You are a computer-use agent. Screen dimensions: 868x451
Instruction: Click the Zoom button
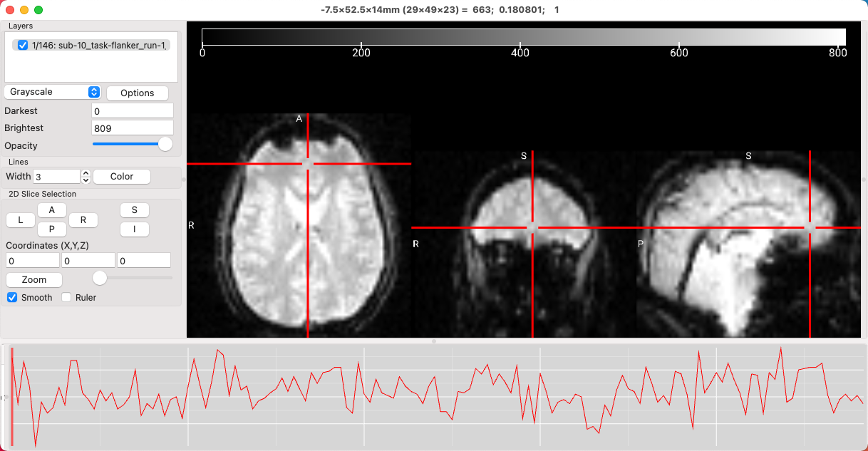click(34, 280)
